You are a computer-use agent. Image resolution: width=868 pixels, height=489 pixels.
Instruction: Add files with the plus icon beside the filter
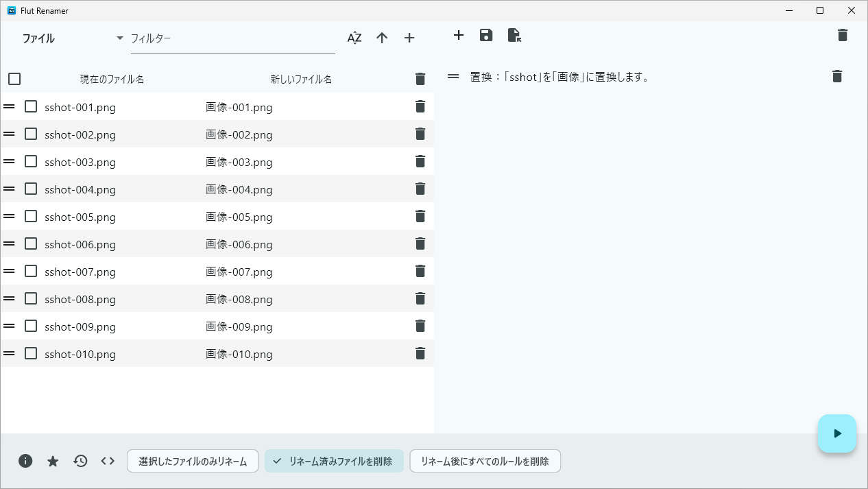tap(409, 38)
